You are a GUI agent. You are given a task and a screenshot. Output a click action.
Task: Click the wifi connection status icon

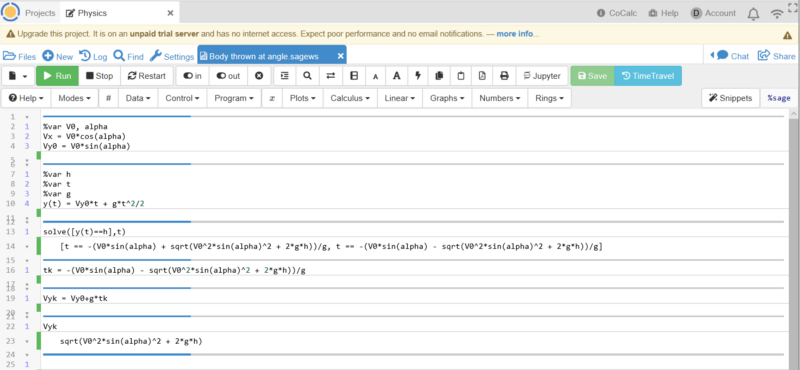pyautogui.click(x=777, y=14)
